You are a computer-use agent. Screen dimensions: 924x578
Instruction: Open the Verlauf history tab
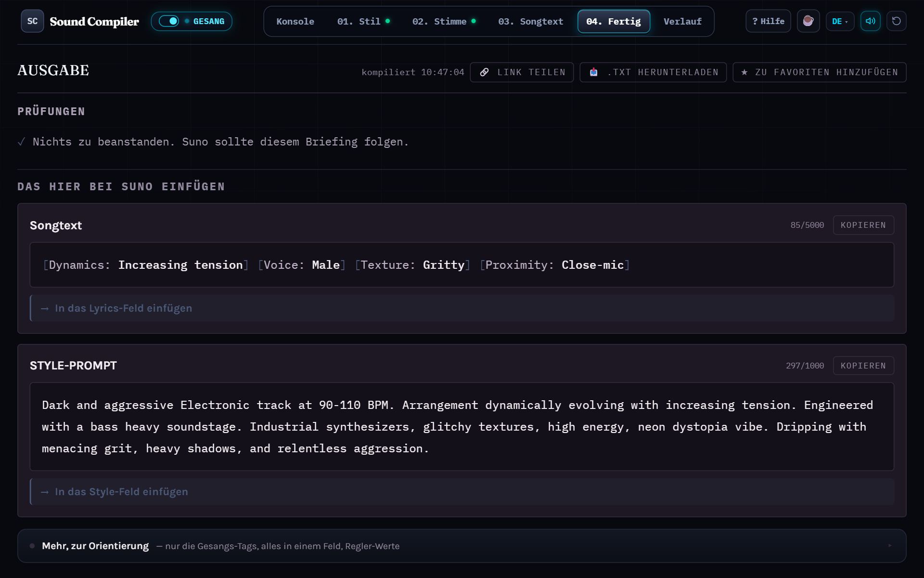[x=682, y=21]
